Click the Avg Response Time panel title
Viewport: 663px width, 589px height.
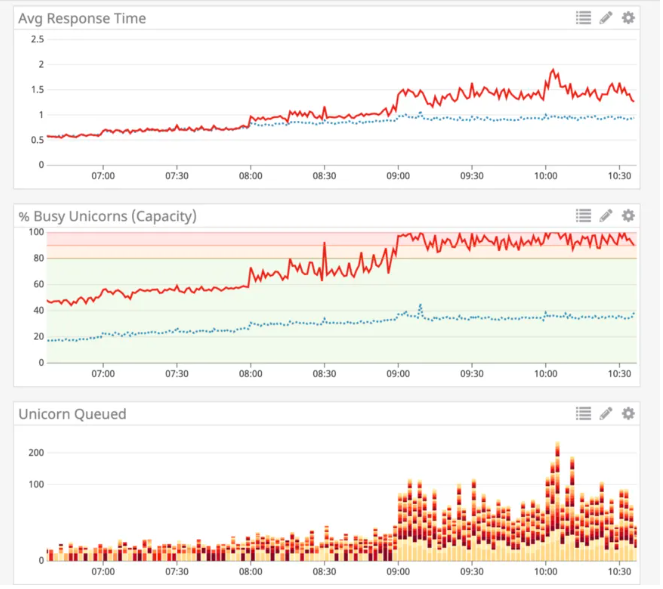[82, 18]
